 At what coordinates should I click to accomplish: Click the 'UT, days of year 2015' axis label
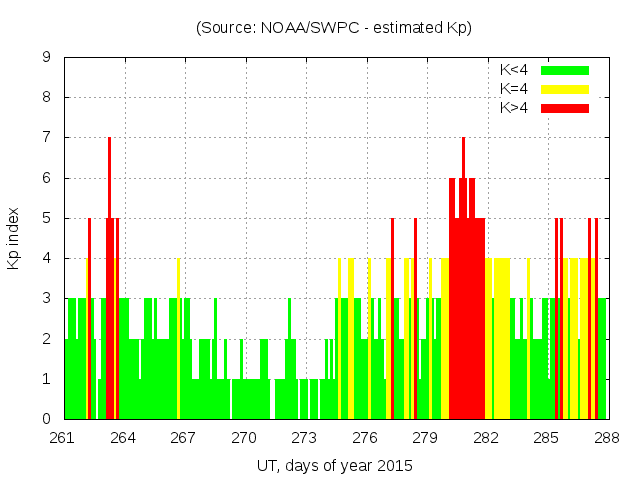(334, 465)
